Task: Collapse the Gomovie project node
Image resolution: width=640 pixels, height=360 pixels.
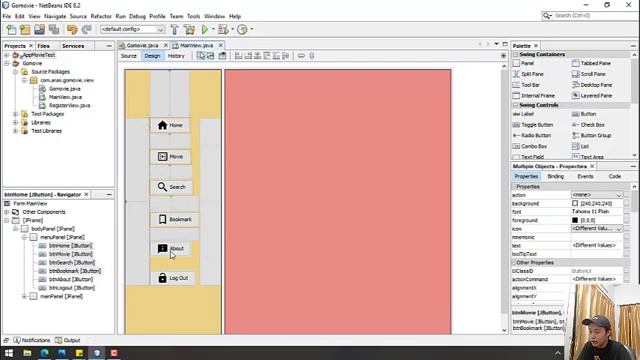Action: pos(7,64)
